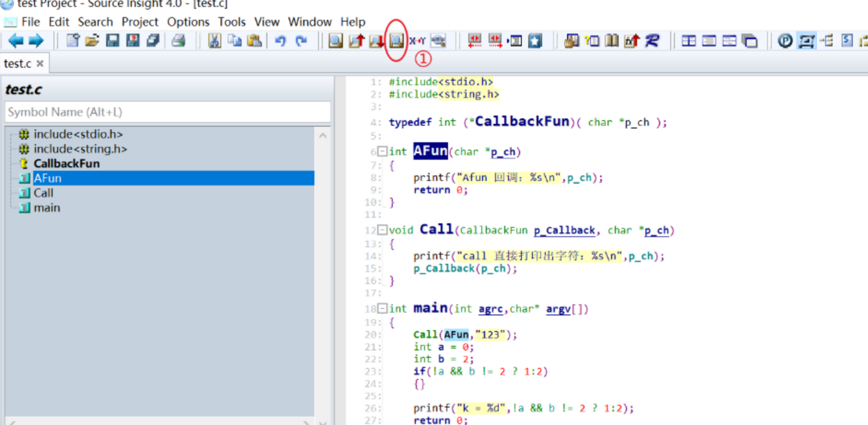Click p_Callback parameter on line 12
The image size is (868, 425).
[x=564, y=230]
